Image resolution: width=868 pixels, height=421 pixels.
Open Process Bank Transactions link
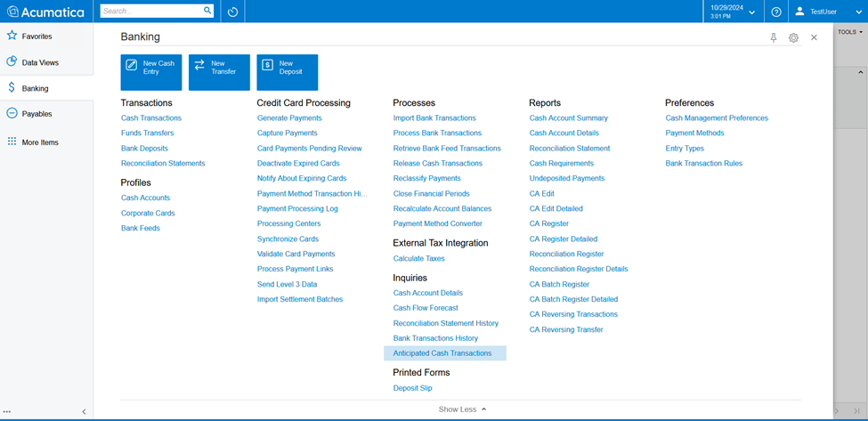tap(437, 133)
